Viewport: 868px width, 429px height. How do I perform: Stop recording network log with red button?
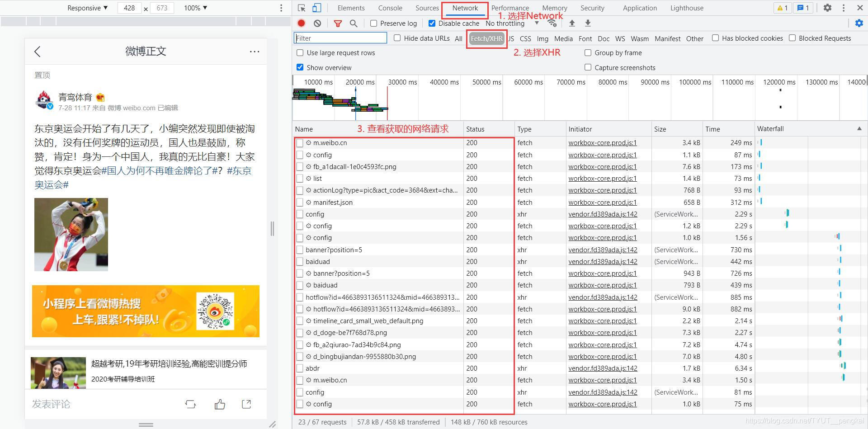point(302,23)
